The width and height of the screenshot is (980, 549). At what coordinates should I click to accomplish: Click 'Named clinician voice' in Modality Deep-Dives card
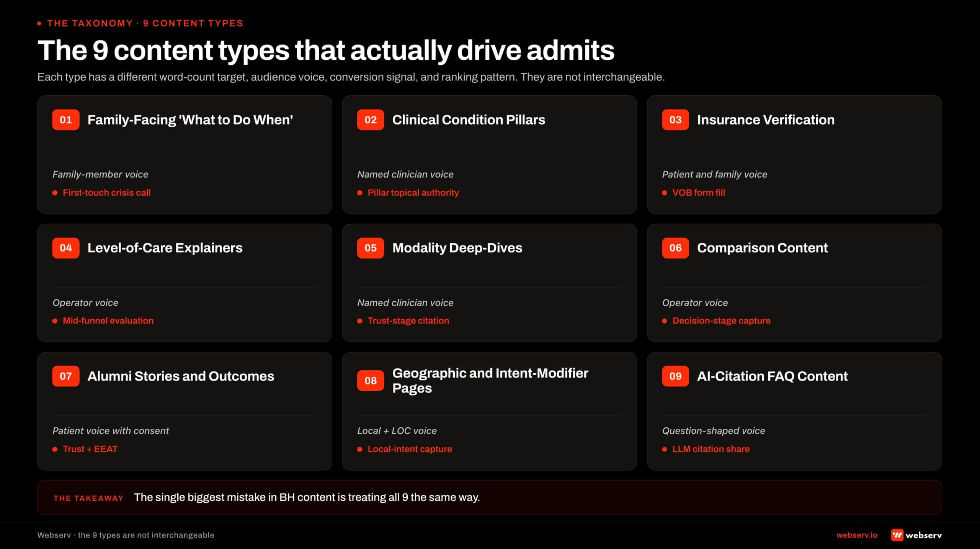click(x=405, y=302)
